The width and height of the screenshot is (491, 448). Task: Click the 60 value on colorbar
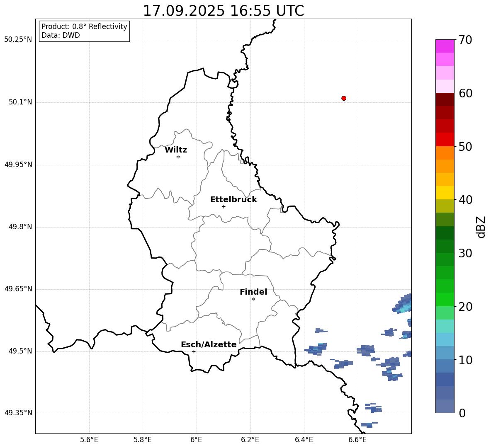click(465, 93)
